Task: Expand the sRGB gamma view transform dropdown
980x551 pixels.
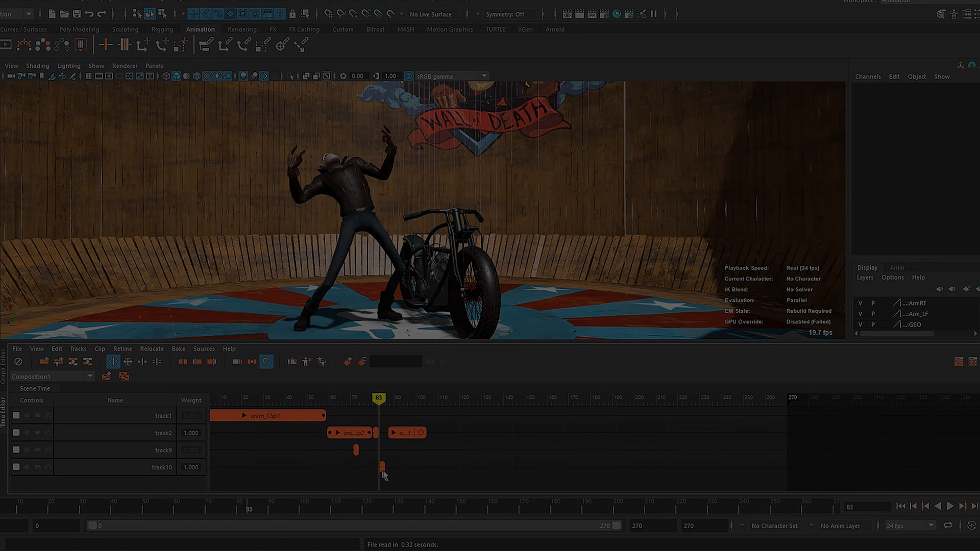Action: [x=484, y=76]
